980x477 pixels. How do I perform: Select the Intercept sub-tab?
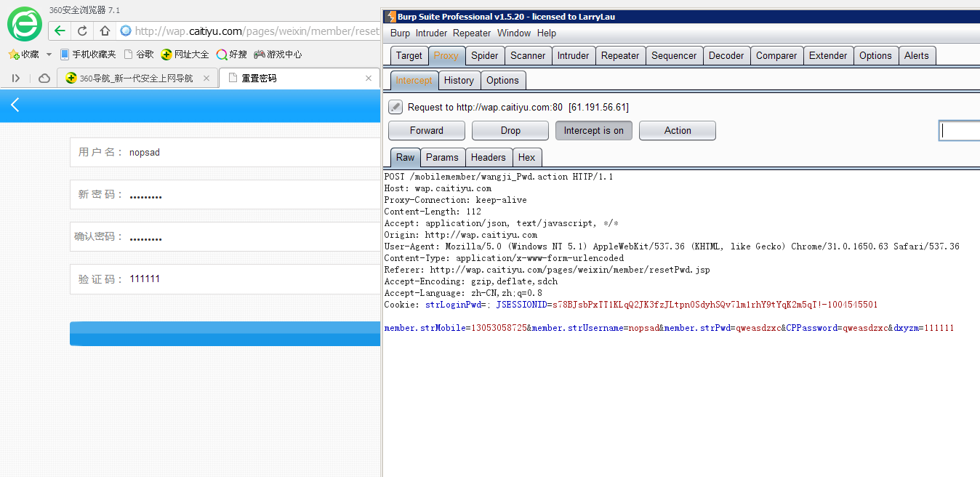pyautogui.click(x=414, y=81)
